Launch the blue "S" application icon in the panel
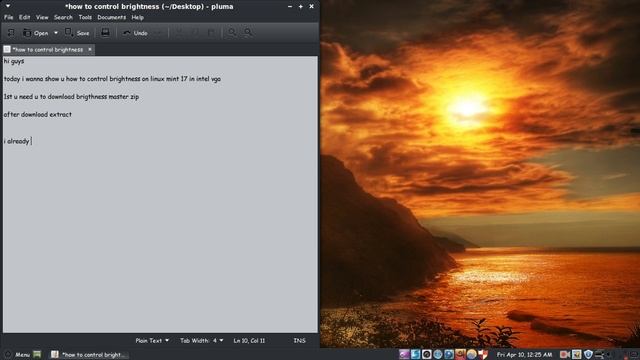Viewport: 640px width, 360px height. point(416,354)
